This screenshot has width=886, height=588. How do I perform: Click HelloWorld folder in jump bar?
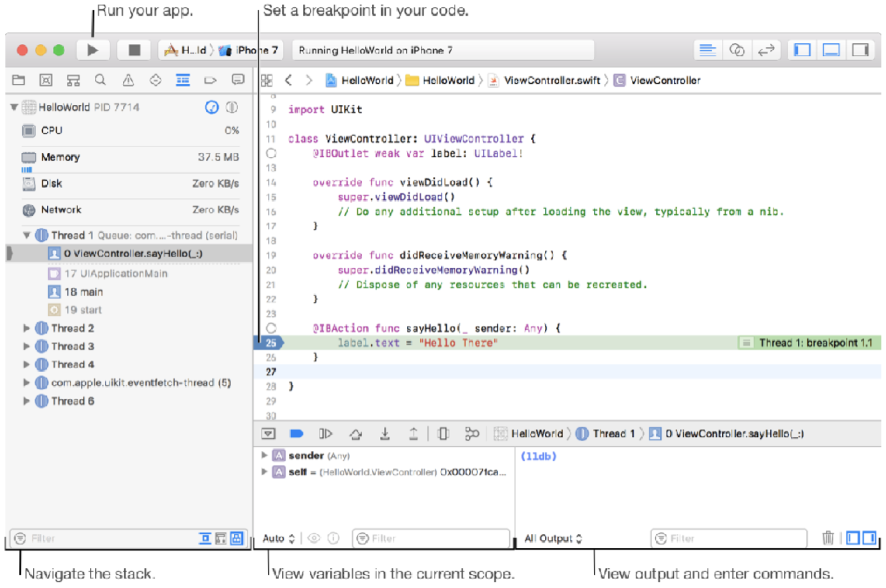[440, 81]
